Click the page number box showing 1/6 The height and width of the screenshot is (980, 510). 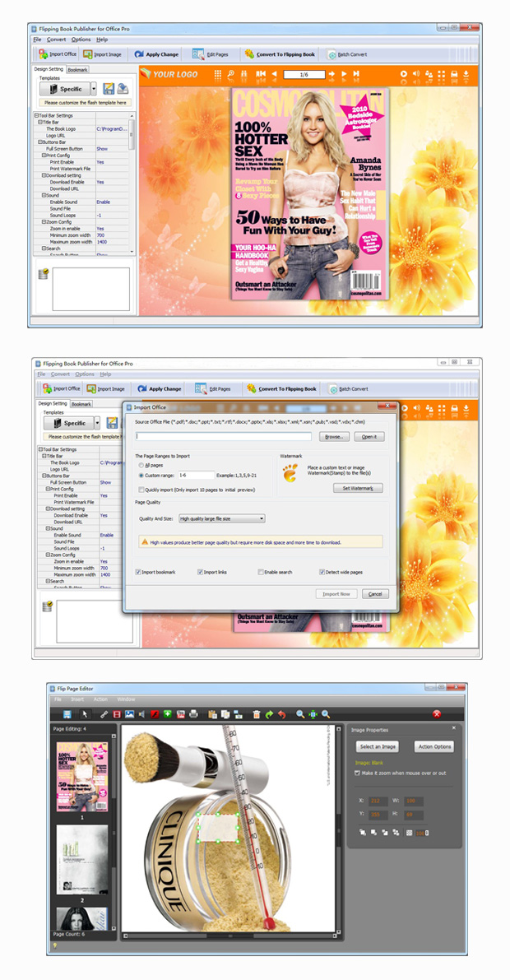point(304,74)
